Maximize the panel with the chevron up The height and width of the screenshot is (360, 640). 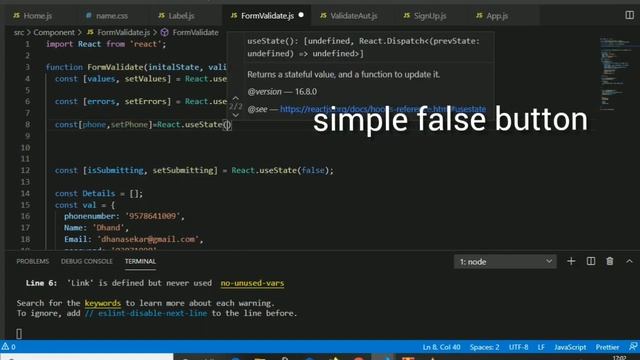click(x=629, y=261)
